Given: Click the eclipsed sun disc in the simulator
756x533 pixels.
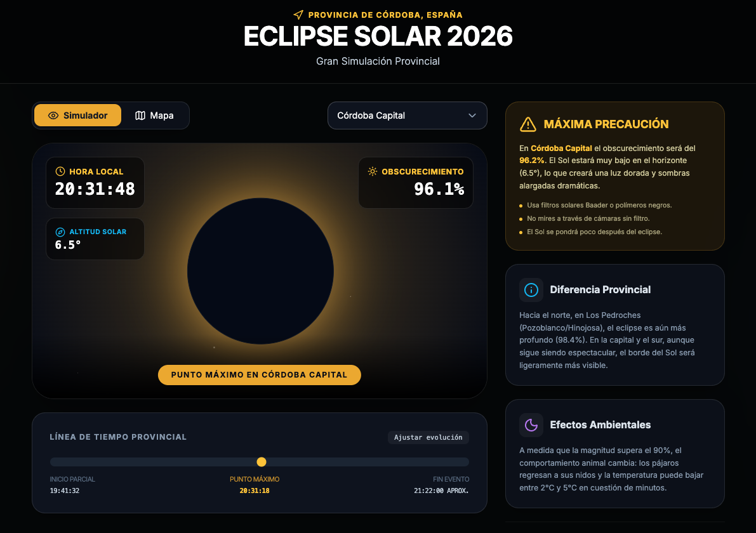Looking at the screenshot, I should (x=260, y=271).
